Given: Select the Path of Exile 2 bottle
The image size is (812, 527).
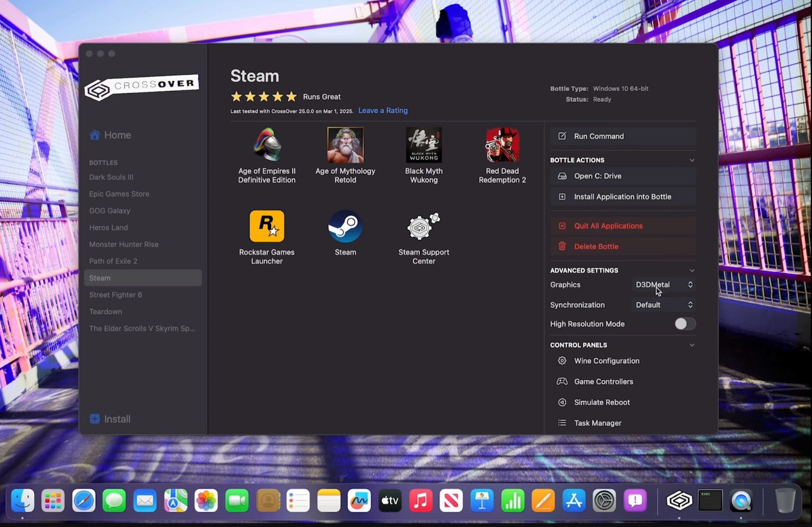Looking at the screenshot, I should [143, 261].
